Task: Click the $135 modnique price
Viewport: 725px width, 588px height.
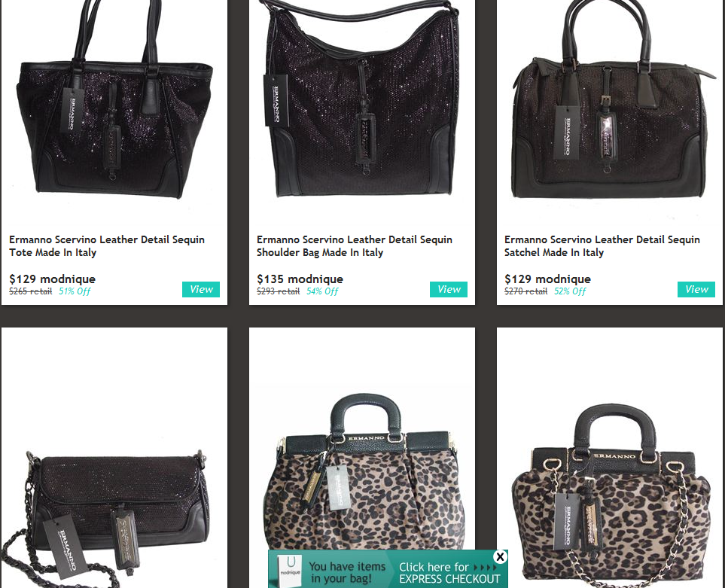Action: coord(300,279)
